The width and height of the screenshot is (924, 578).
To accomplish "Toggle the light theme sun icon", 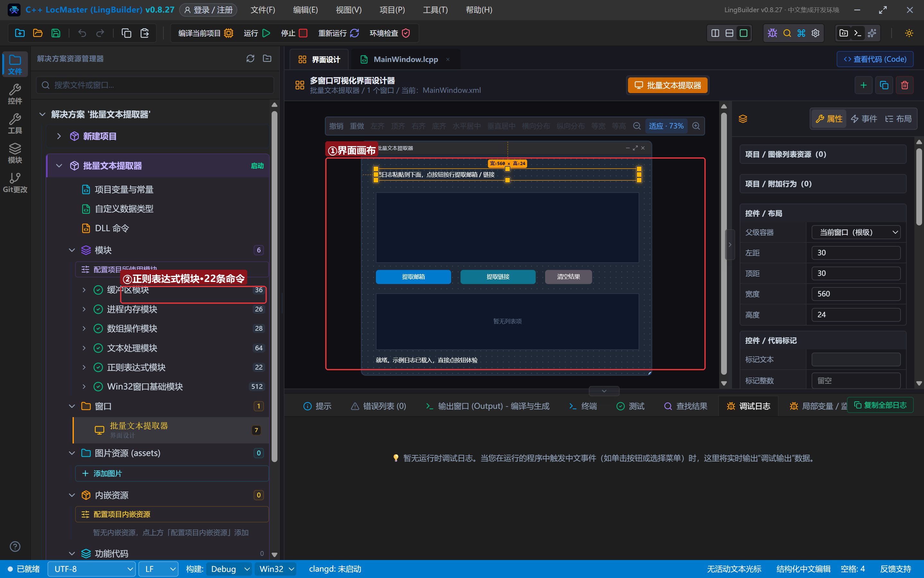I will (x=909, y=33).
